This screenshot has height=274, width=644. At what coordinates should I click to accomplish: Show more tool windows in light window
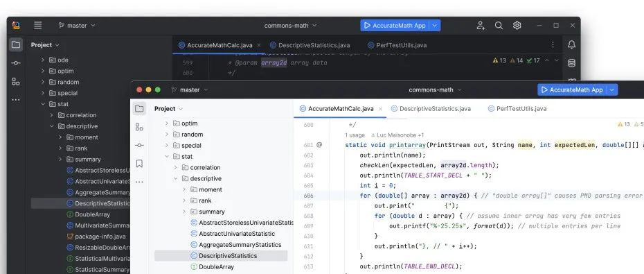point(139,182)
